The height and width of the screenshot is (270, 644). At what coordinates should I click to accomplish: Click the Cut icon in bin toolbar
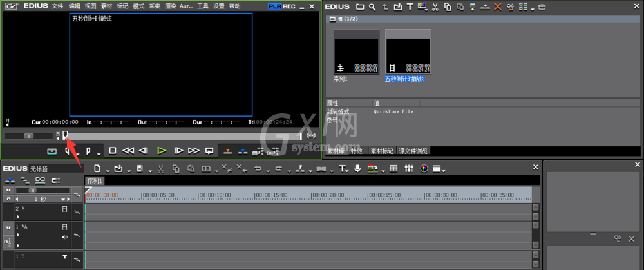coord(435,6)
